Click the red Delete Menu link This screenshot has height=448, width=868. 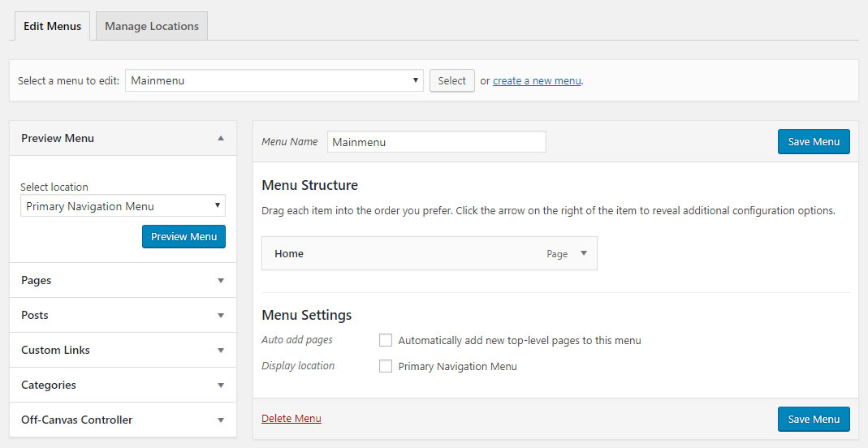(x=291, y=419)
